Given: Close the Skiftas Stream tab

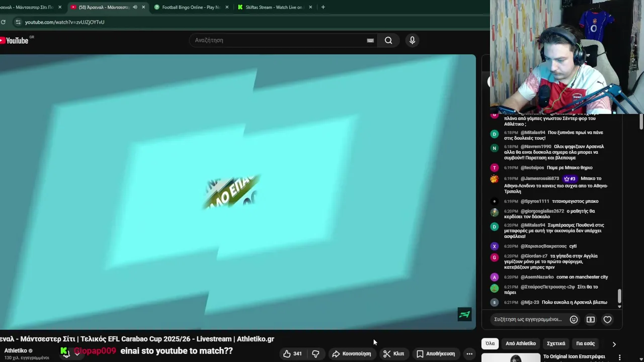Looking at the screenshot, I should coord(310,7).
